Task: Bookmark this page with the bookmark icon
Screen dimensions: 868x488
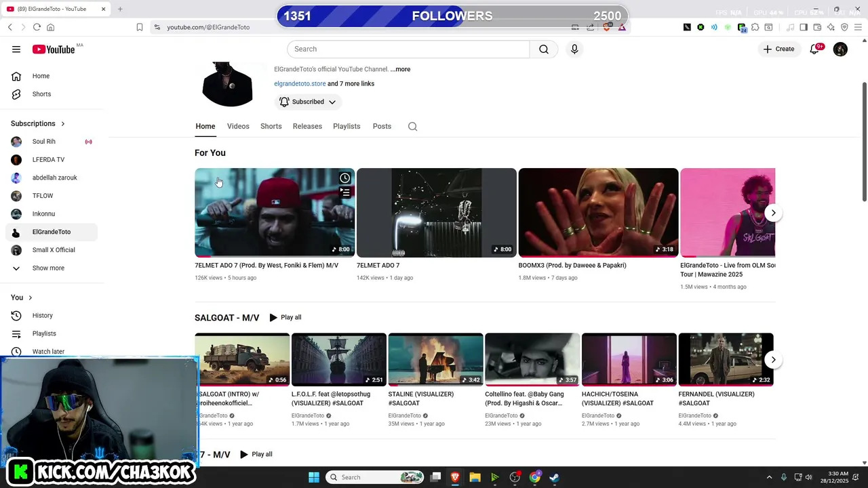Action: [140, 27]
